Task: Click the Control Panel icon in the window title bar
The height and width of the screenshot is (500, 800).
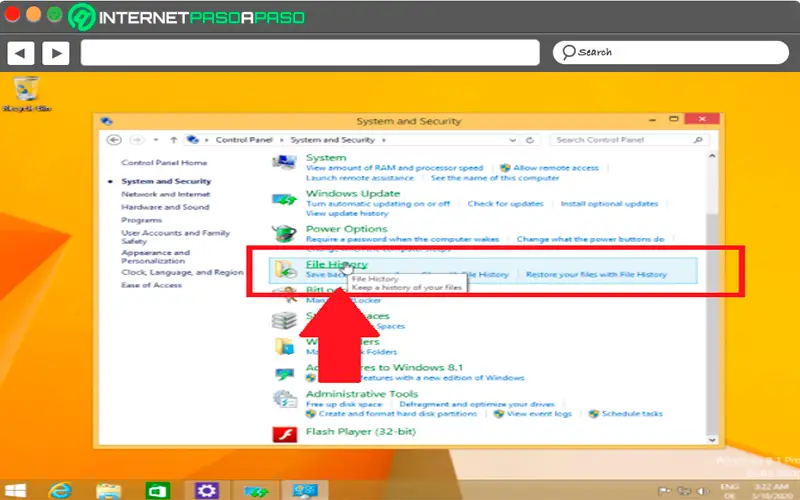Action: 106,121
